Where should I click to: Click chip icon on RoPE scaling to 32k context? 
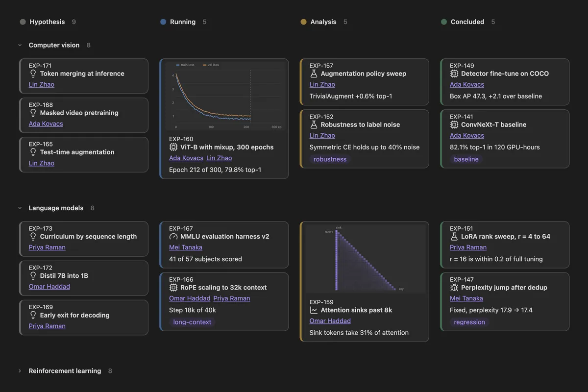pyautogui.click(x=173, y=287)
